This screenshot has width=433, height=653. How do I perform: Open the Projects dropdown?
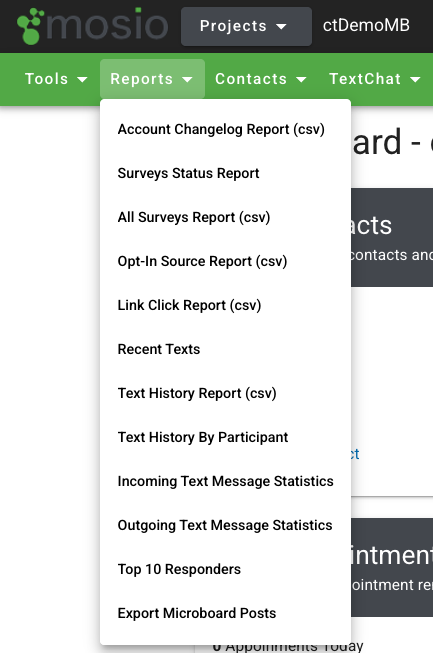click(246, 26)
